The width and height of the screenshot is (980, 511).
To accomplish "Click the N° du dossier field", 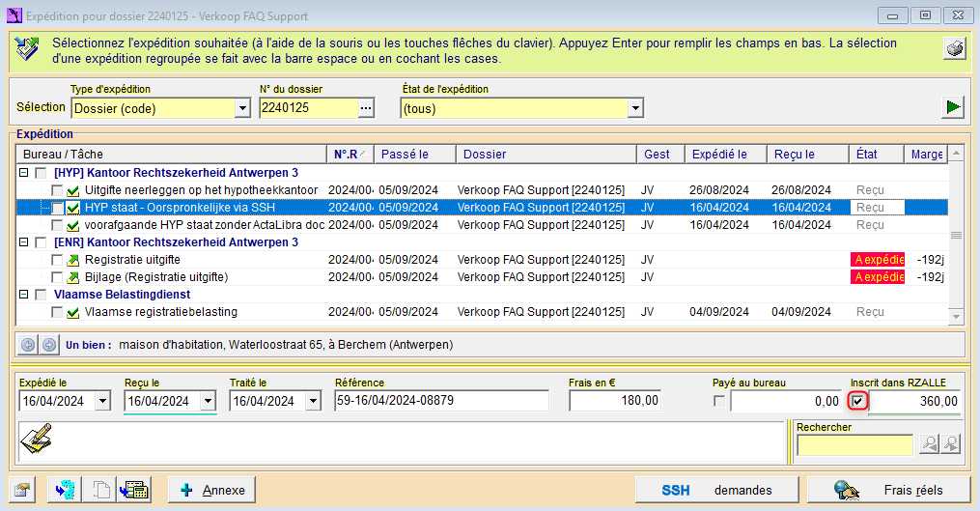I will 309,108.
